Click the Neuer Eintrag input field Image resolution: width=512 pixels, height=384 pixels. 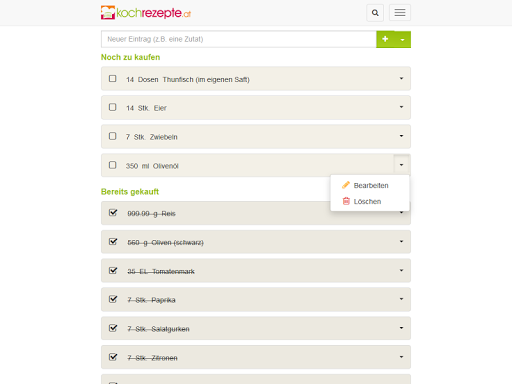(239, 39)
